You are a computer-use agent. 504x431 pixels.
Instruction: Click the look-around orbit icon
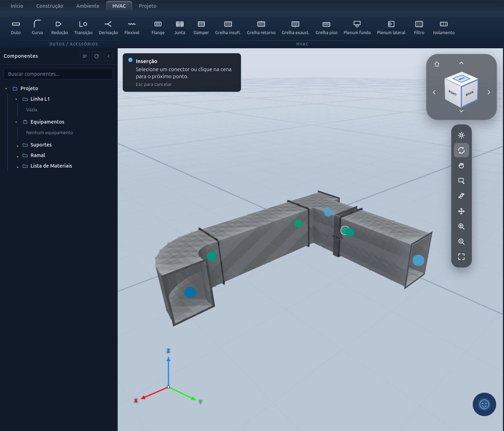[x=461, y=196]
